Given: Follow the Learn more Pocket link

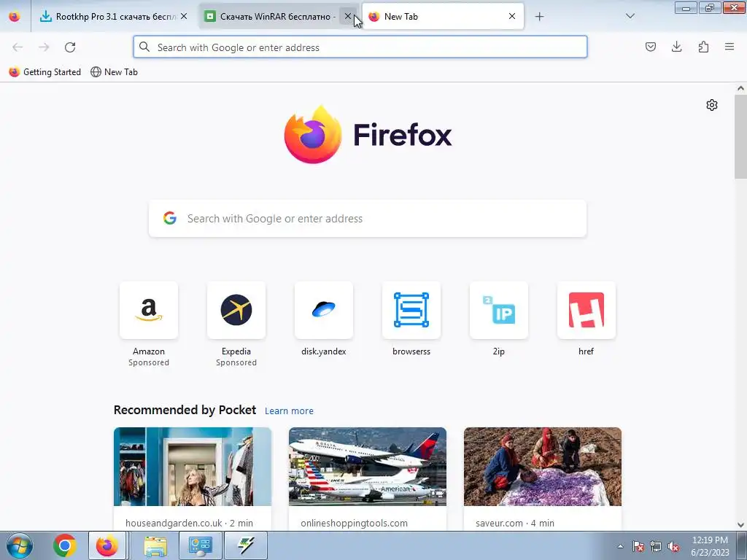Looking at the screenshot, I should click(289, 411).
